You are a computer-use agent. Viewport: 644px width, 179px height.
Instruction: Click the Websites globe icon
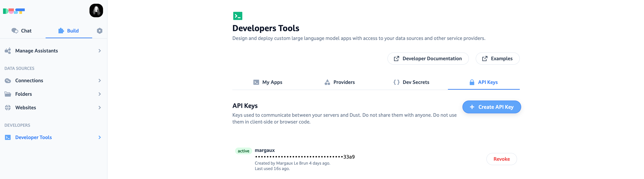pos(8,108)
